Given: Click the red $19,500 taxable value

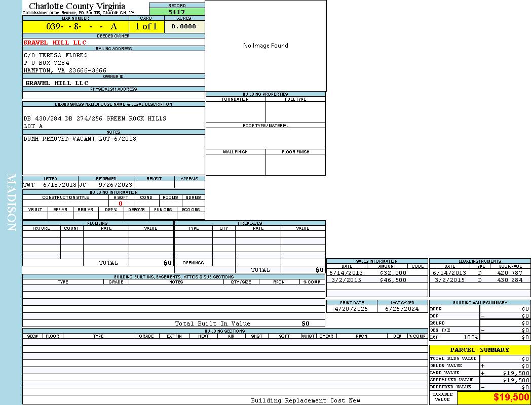Looking at the screenshot, I should 511,397.
